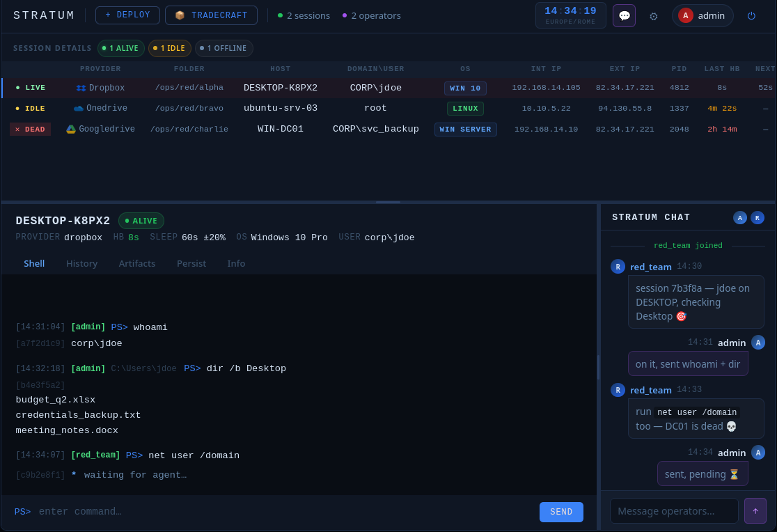This screenshot has width=777, height=532.
Task: Click the IDLE status label
Action: point(30,108)
